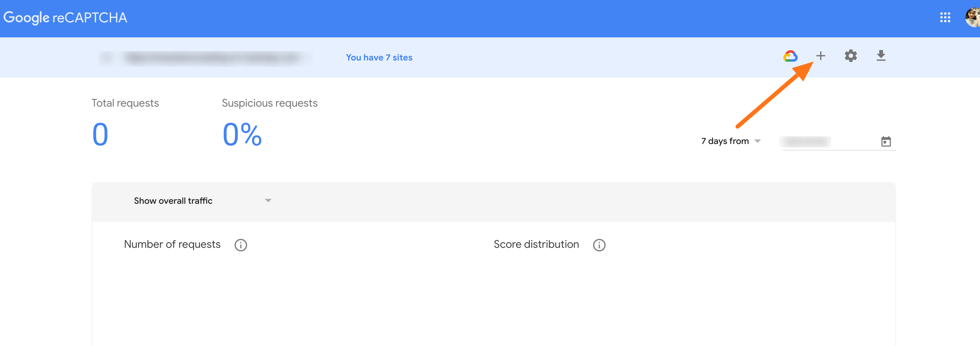980x346 pixels.
Task: Open the blurred site selector dropdown
Action: click(205, 58)
